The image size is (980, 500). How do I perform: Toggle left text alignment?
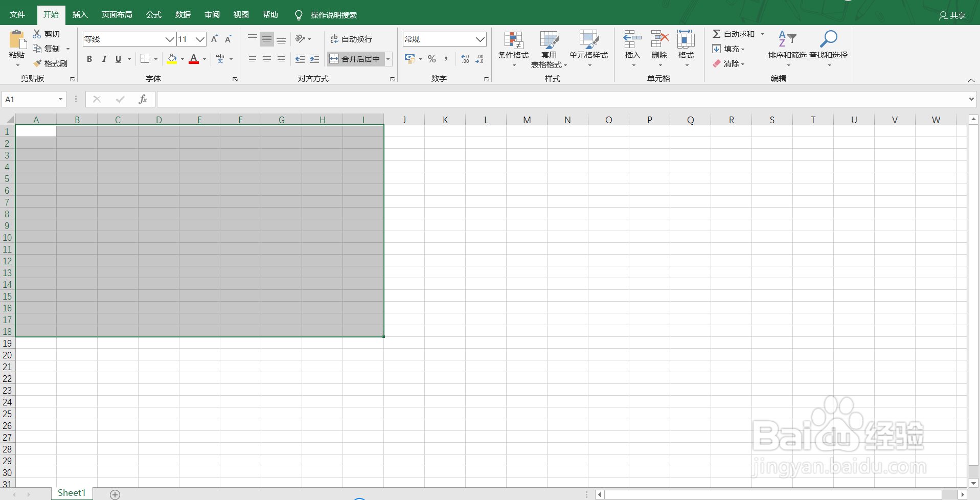point(253,59)
